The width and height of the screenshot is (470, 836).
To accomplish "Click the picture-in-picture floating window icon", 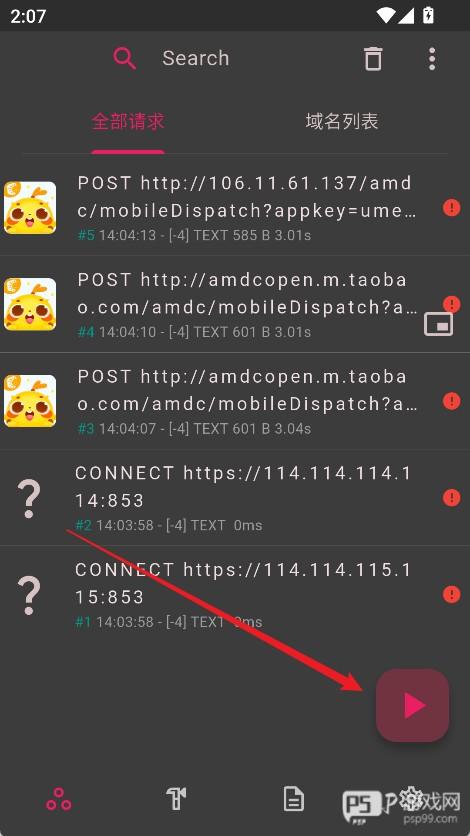I will [x=438, y=324].
